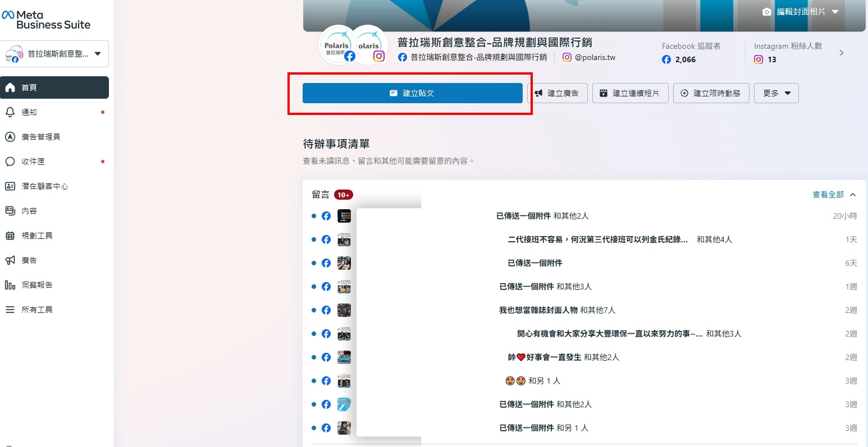
Task: Click the 待辦事項清單 heading
Action: tap(336, 144)
